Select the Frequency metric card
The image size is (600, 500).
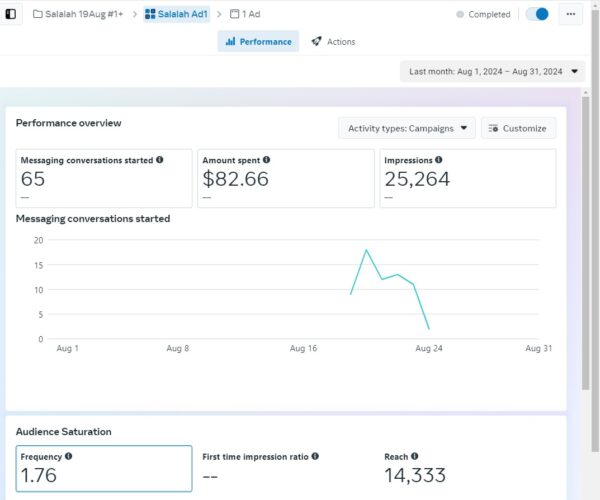(104, 470)
